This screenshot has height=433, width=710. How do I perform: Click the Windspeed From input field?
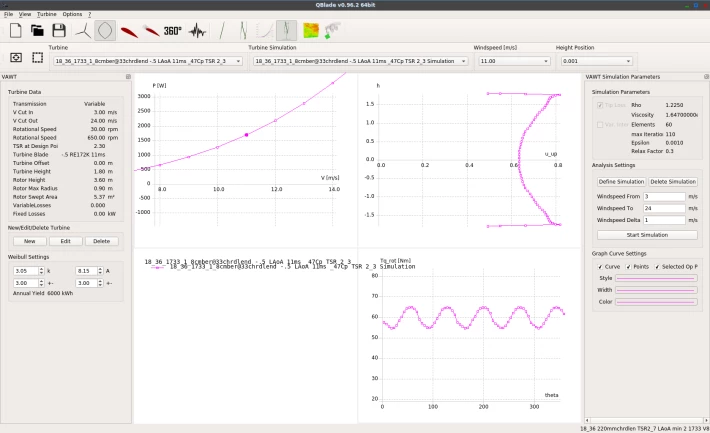(x=664, y=197)
